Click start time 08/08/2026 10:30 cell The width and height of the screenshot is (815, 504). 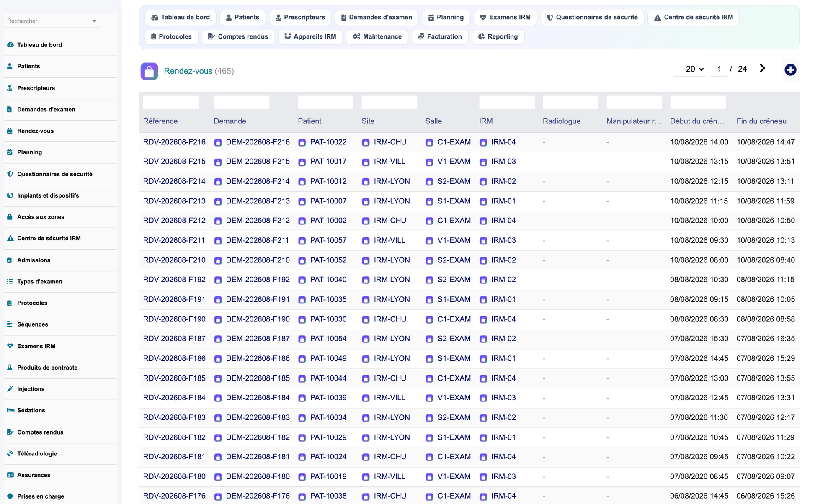tap(699, 280)
